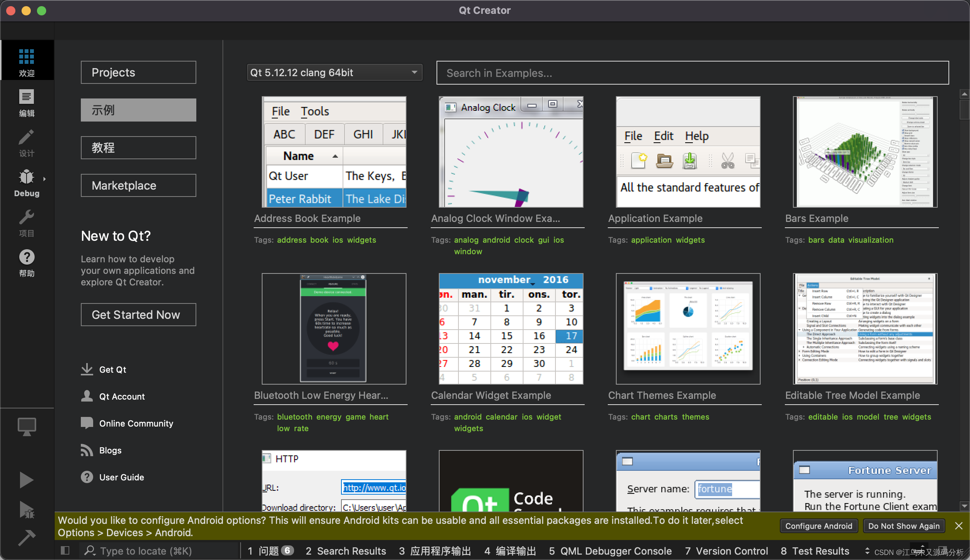This screenshot has height=560, width=970.
Task: Open the Fortune Server example thumbnail
Action: click(x=865, y=481)
